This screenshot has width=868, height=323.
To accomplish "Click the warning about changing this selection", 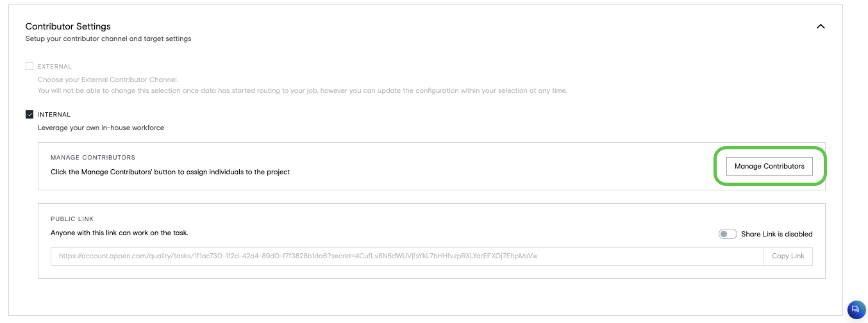I will 303,90.
